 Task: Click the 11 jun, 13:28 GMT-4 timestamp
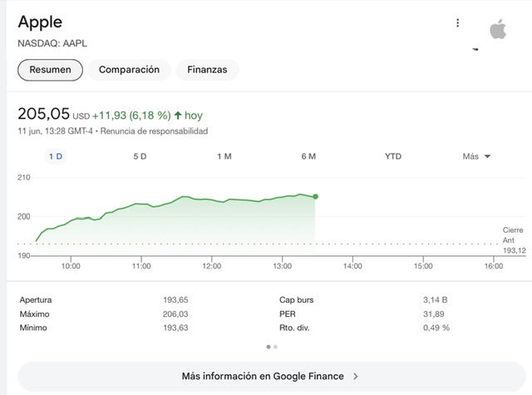pos(55,131)
